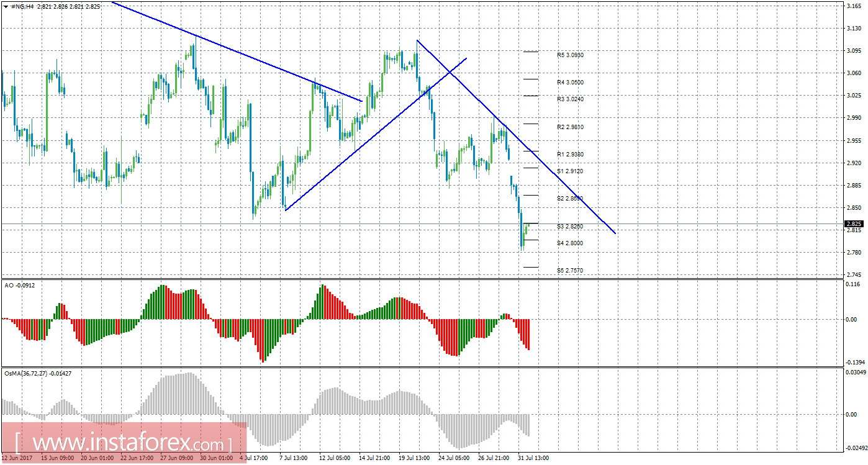868x465 pixels.
Task: Click the S4 2.8000 pivot label
Action: coord(570,243)
